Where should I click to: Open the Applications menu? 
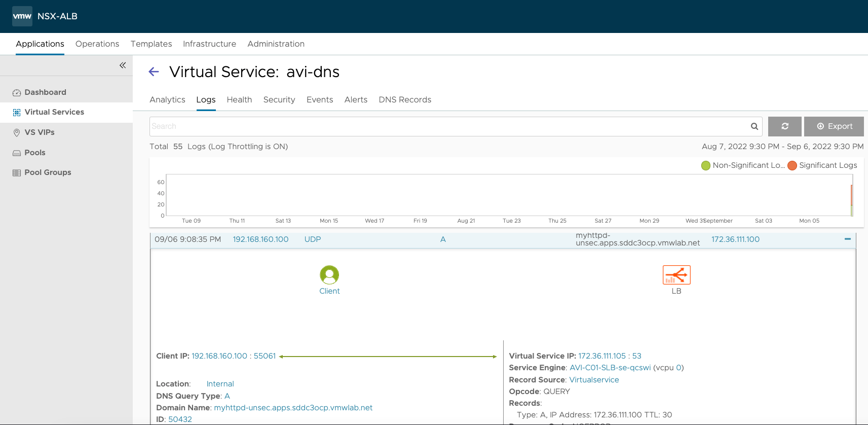(40, 44)
